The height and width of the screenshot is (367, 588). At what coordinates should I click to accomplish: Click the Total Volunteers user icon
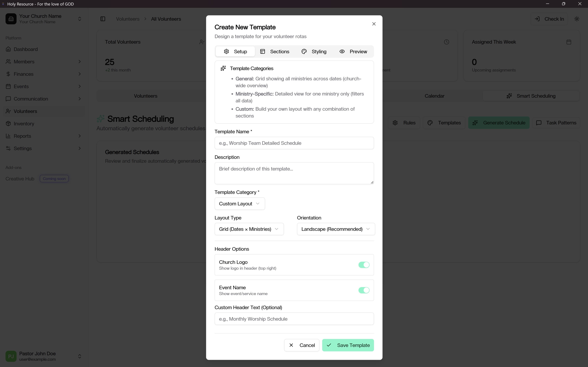point(202,42)
